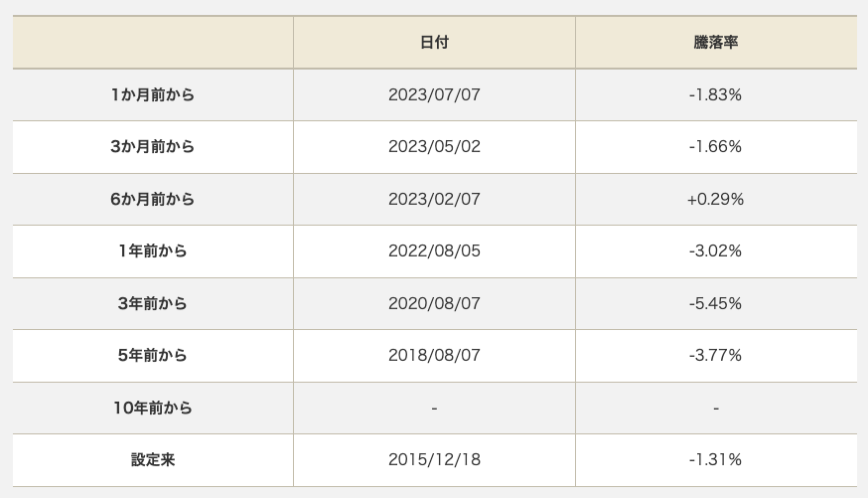Select the date 2023/05/02 cell
Viewport: 868px width, 498px height.
pyautogui.click(x=434, y=147)
